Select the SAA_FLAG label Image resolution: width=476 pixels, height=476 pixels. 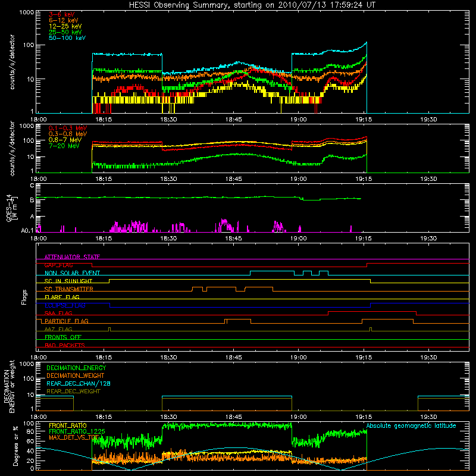point(58,313)
